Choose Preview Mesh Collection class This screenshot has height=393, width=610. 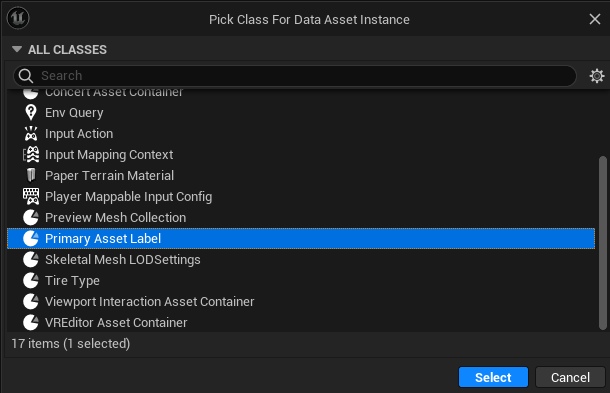(301, 218)
